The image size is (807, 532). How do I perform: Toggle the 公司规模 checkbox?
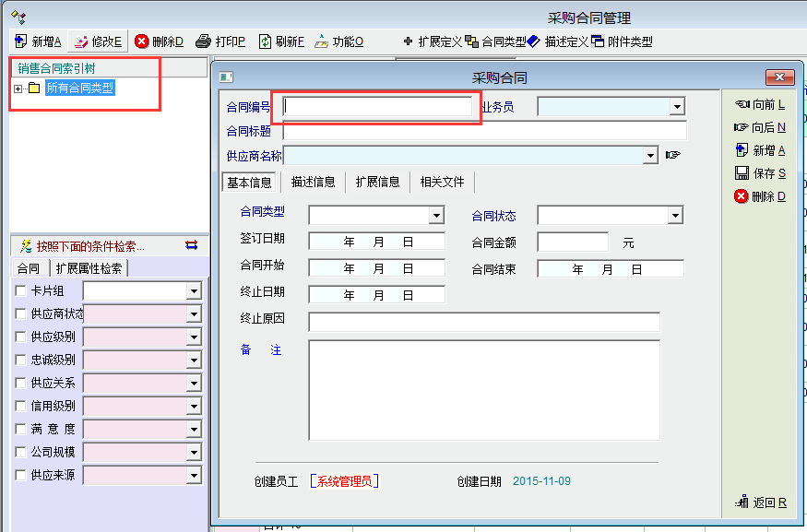point(20,452)
